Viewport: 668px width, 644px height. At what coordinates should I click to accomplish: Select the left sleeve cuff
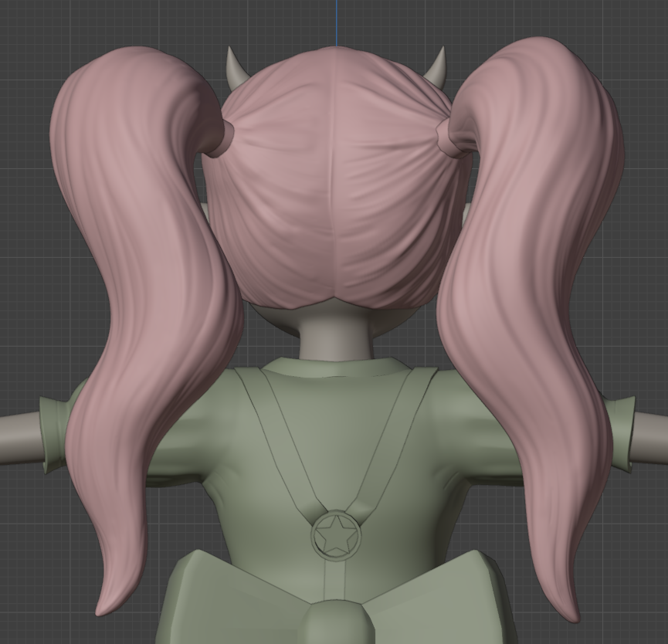pos(54,435)
